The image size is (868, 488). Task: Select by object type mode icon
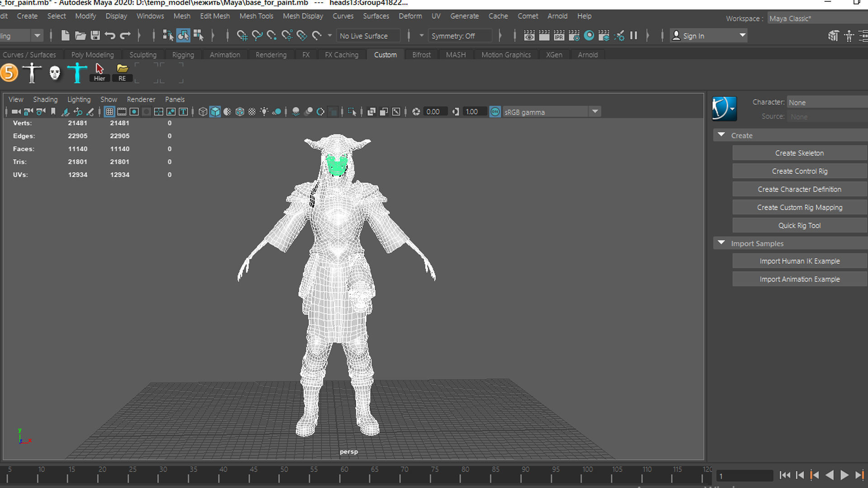183,36
